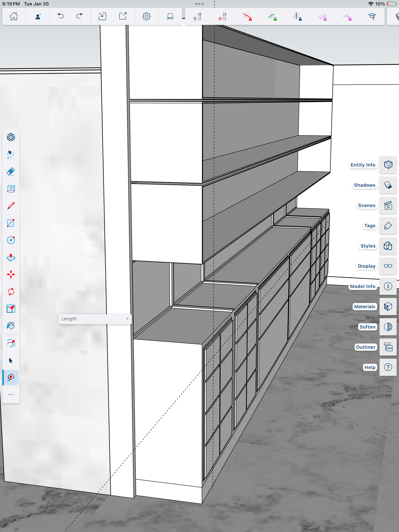Select the Pencil line tool
Viewport: 399px width, 532px height.
click(x=11, y=206)
